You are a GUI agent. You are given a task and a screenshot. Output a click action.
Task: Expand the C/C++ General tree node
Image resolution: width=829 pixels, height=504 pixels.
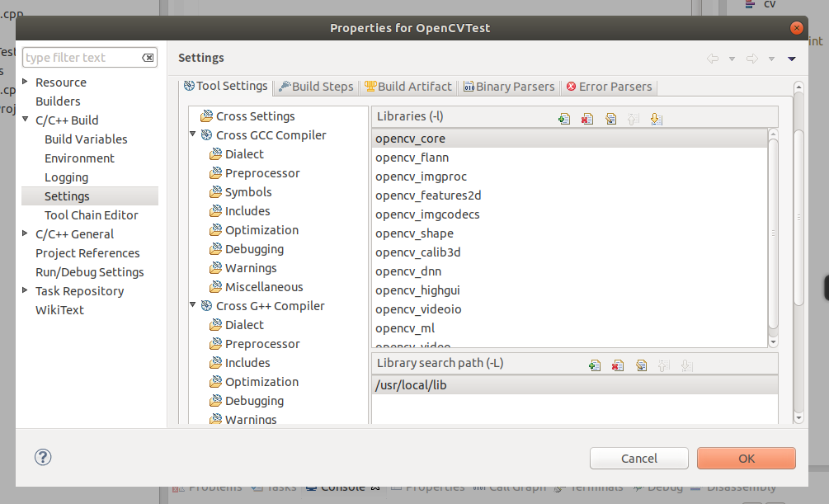25,233
